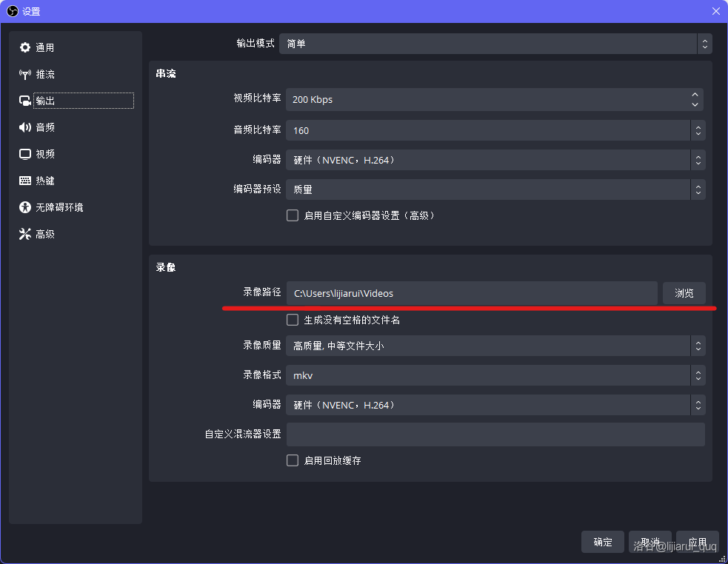Open the 输出模式 dropdown
The width and height of the screenshot is (728, 564).
[x=495, y=44]
